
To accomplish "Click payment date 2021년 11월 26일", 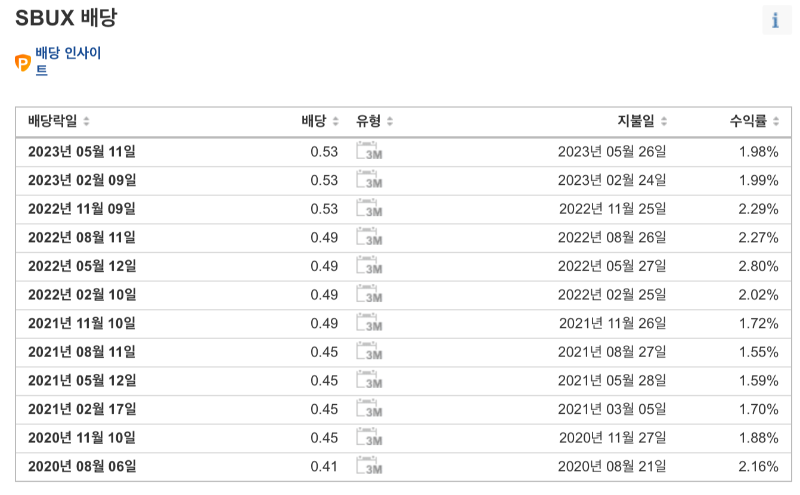I will tap(612, 323).
